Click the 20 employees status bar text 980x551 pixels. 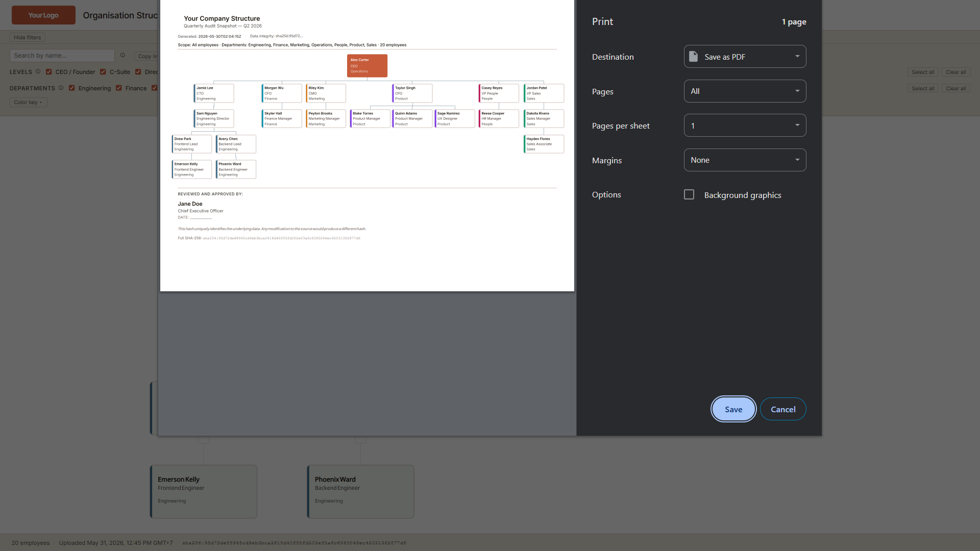tap(31, 543)
